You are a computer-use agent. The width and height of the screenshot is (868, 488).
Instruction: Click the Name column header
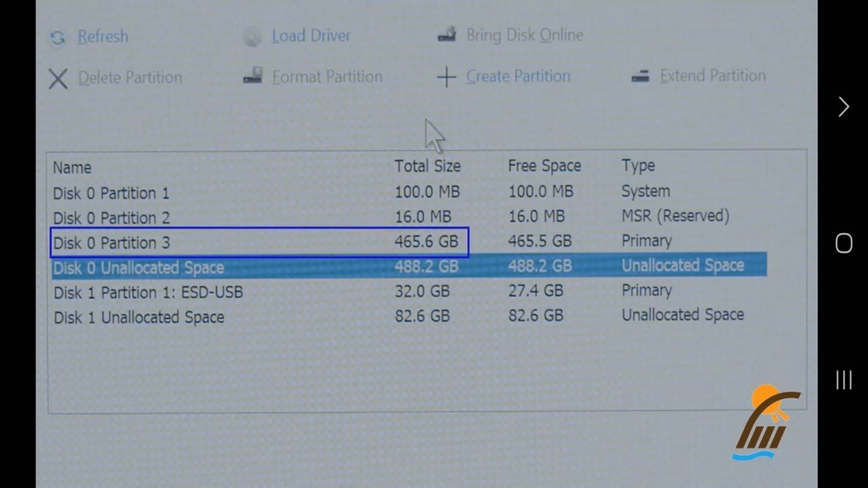pos(72,167)
